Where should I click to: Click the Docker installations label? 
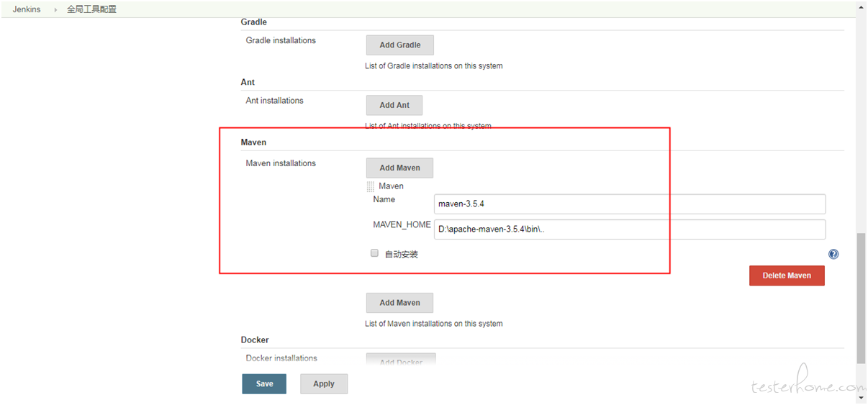point(281,358)
